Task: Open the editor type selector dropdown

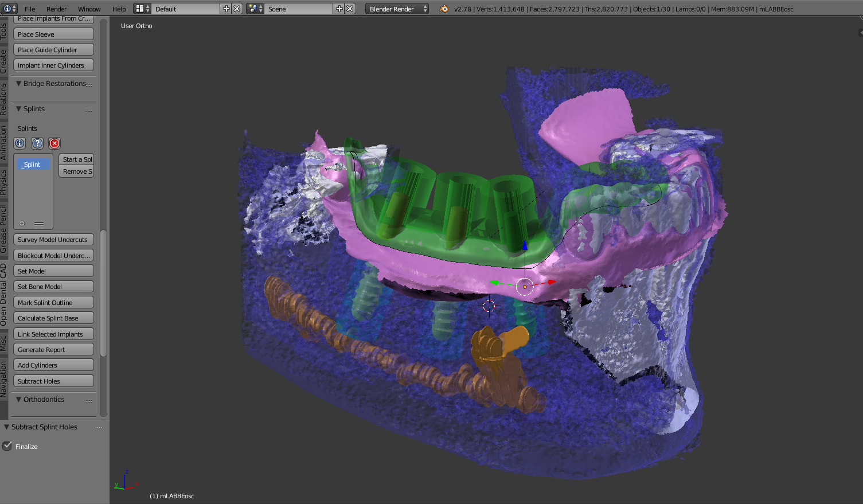Action: (10, 9)
